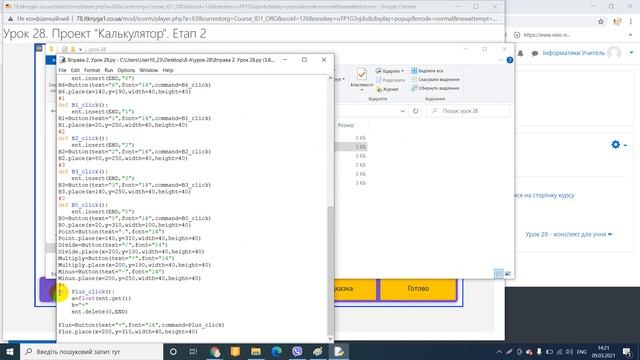
Task: Click Виділити все in Explorer ribbon
Action: coord(427,71)
